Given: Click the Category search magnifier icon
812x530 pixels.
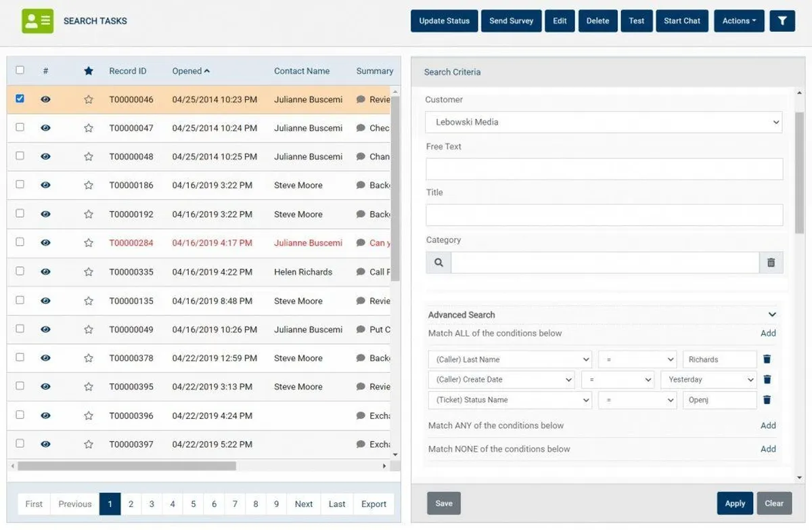Looking at the screenshot, I should 438,263.
